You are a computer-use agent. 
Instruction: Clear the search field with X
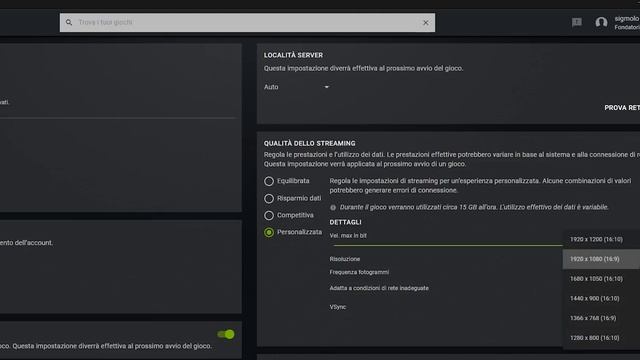point(426,23)
